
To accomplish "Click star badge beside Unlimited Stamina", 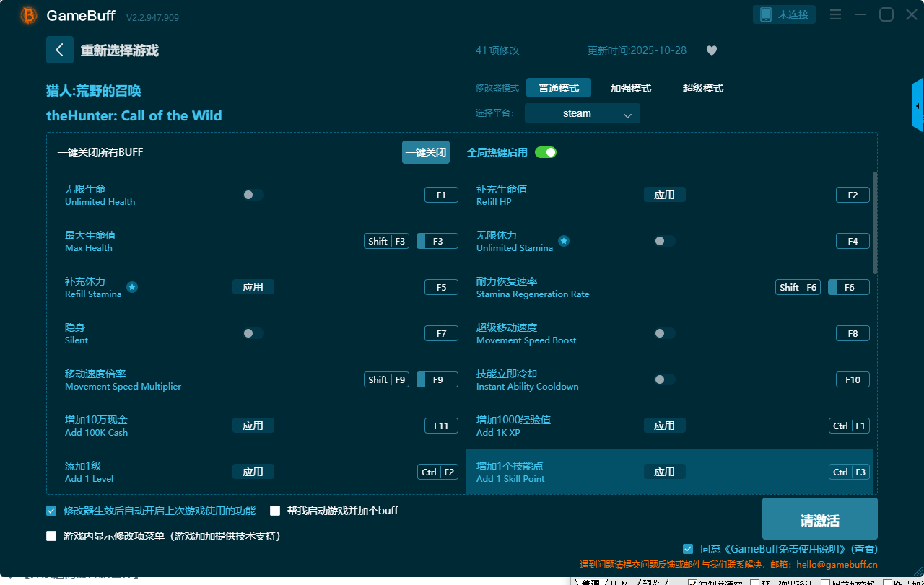I will point(564,241).
